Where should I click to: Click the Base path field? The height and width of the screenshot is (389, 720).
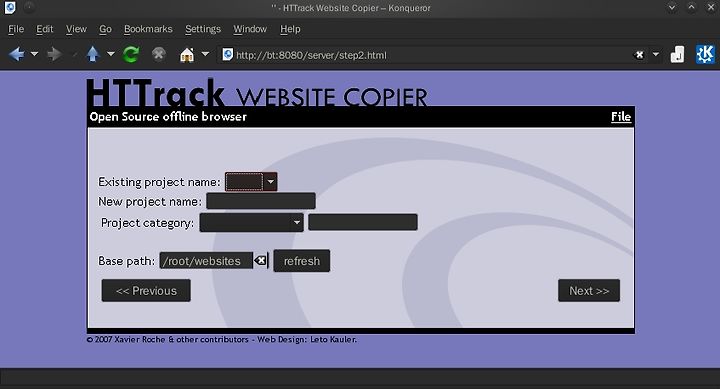(x=206, y=261)
